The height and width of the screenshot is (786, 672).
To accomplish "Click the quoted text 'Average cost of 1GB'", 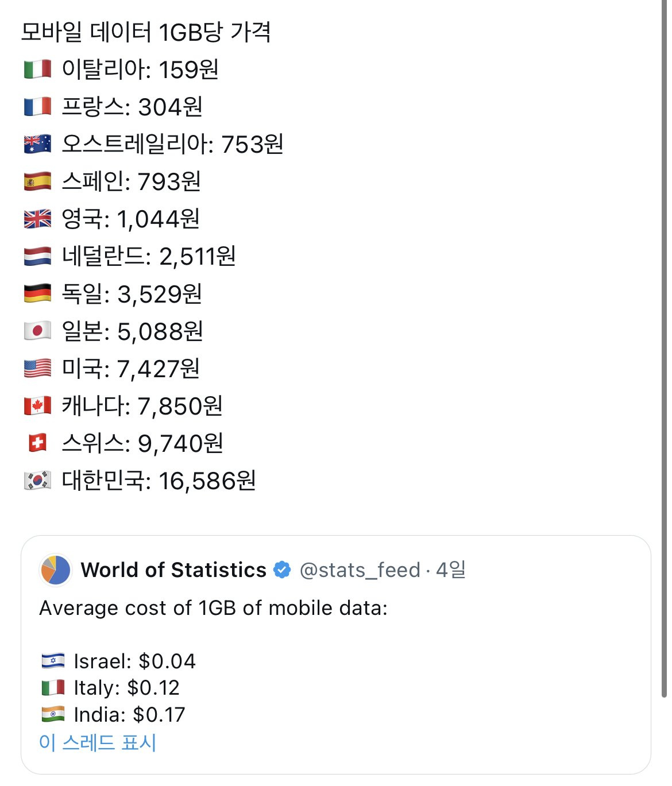I will 213,608.
